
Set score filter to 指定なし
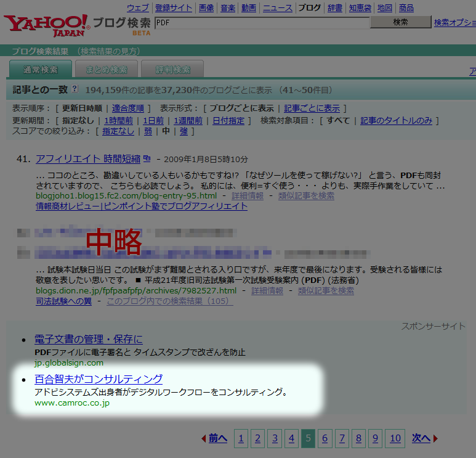[118, 131]
